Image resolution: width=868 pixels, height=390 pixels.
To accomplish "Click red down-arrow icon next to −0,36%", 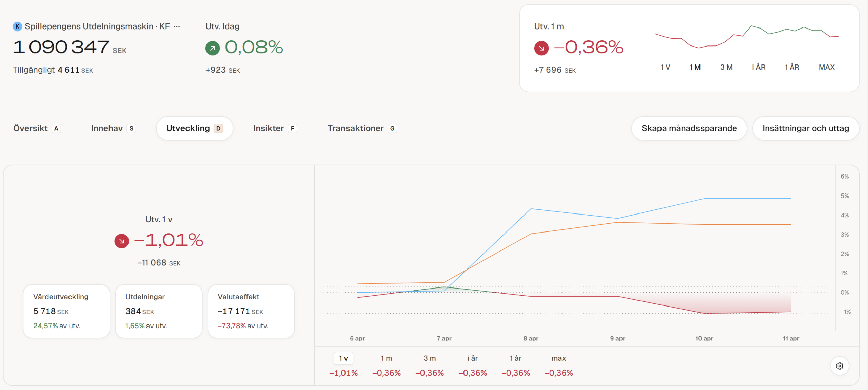I will coord(541,48).
